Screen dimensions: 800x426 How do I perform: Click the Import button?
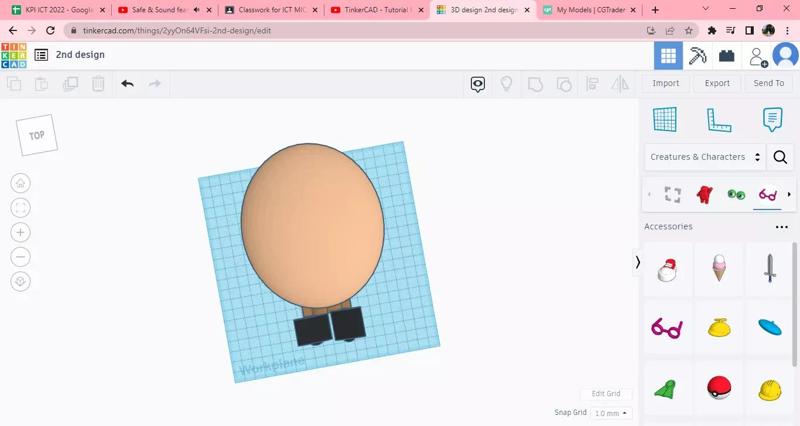tap(665, 83)
